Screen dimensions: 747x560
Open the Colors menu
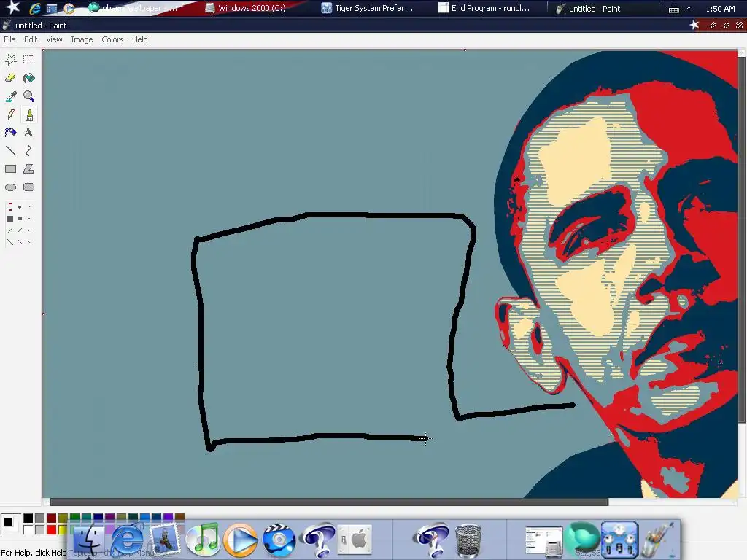pyautogui.click(x=112, y=39)
